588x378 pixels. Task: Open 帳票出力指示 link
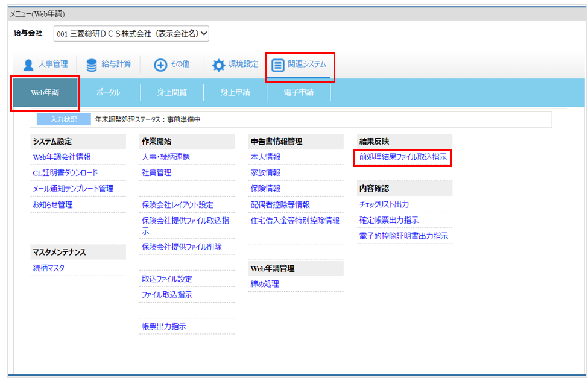[164, 326]
